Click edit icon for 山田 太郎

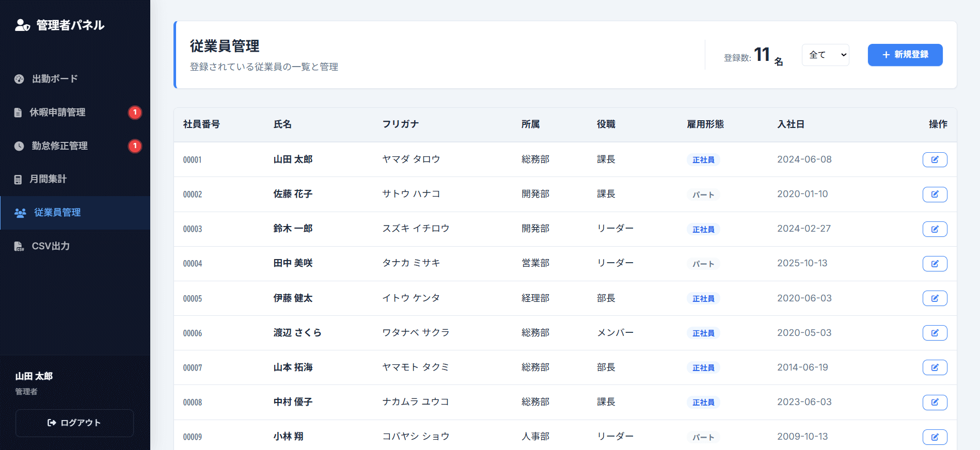pos(935,159)
